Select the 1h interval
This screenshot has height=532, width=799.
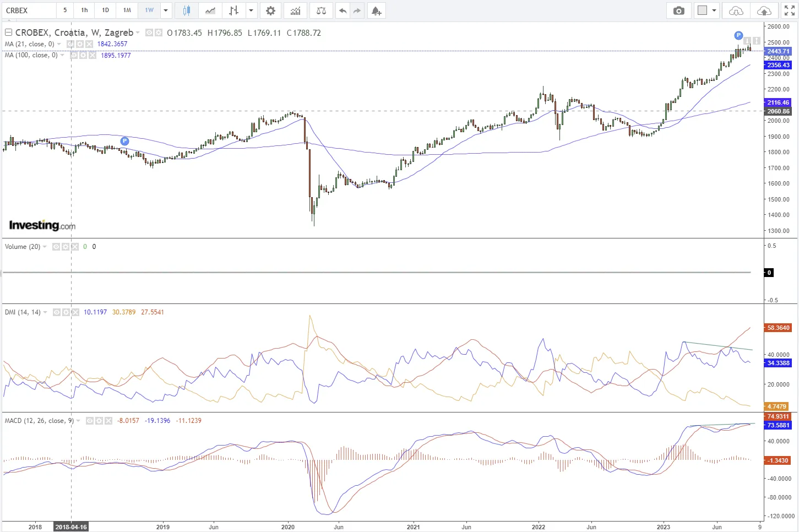[x=84, y=10]
